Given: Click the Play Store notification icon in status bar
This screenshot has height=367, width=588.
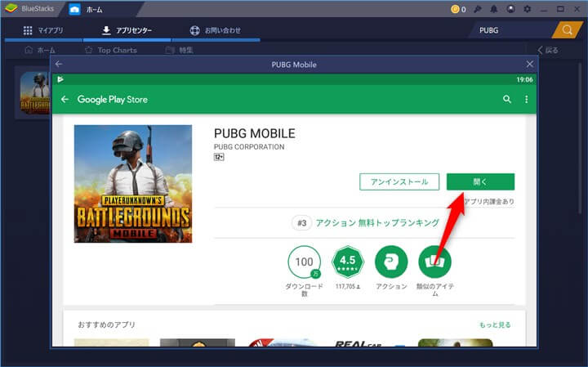Looking at the screenshot, I should pyautogui.click(x=60, y=79).
